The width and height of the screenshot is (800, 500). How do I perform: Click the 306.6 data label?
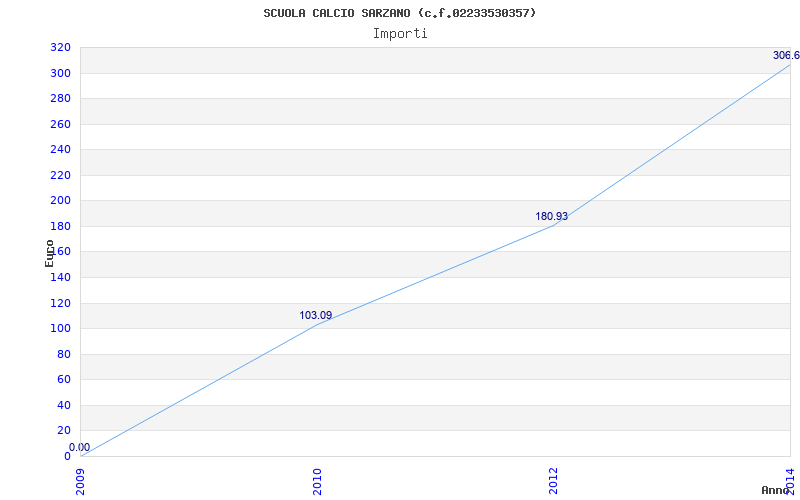[x=786, y=55]
